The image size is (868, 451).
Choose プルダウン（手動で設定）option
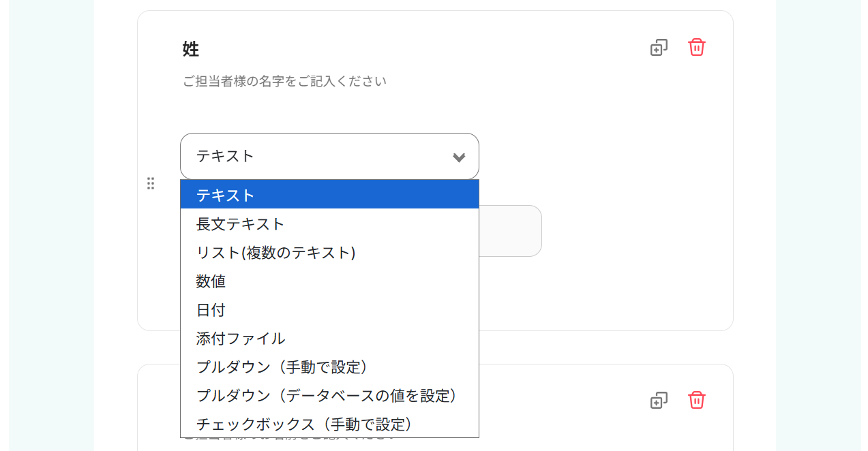point(329,367)
